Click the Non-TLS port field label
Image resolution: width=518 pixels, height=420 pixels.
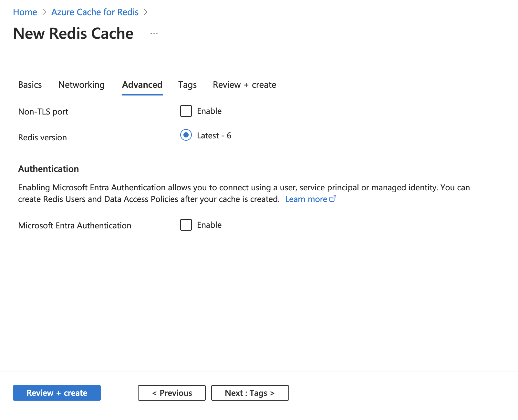pyautogui.click(x=43, y=112)
